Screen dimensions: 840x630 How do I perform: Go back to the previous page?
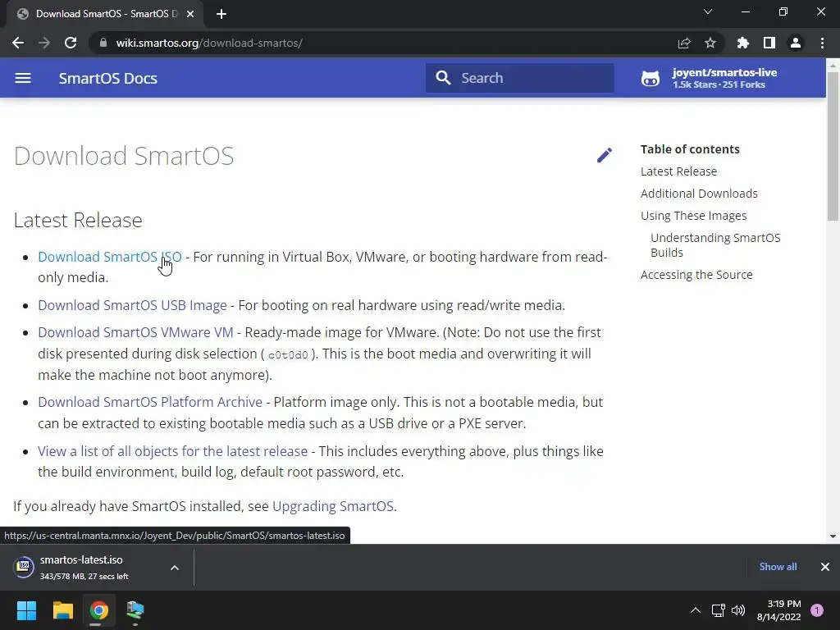[x=18, y=43]
